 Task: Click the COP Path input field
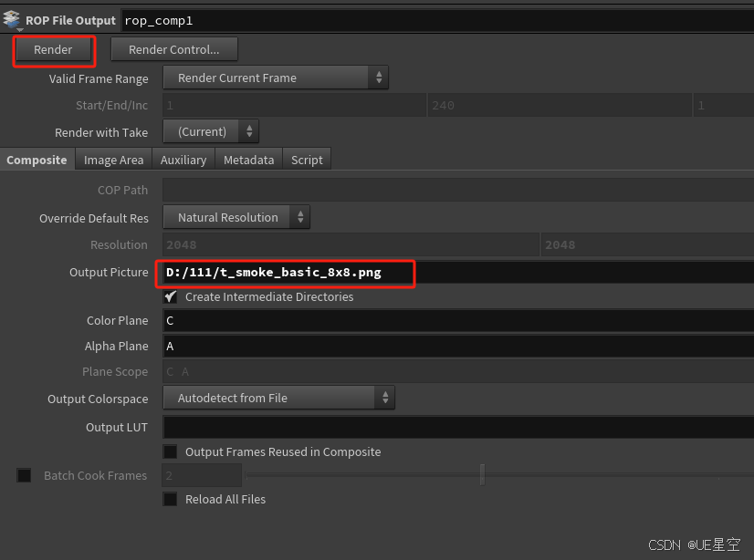click(x=458, y=190)
